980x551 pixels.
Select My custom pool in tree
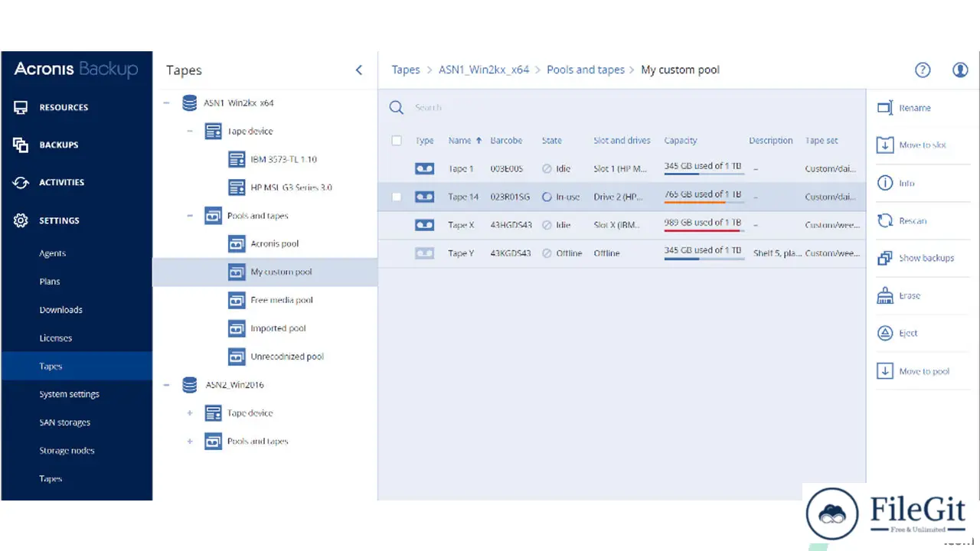[x=265, y=272]
